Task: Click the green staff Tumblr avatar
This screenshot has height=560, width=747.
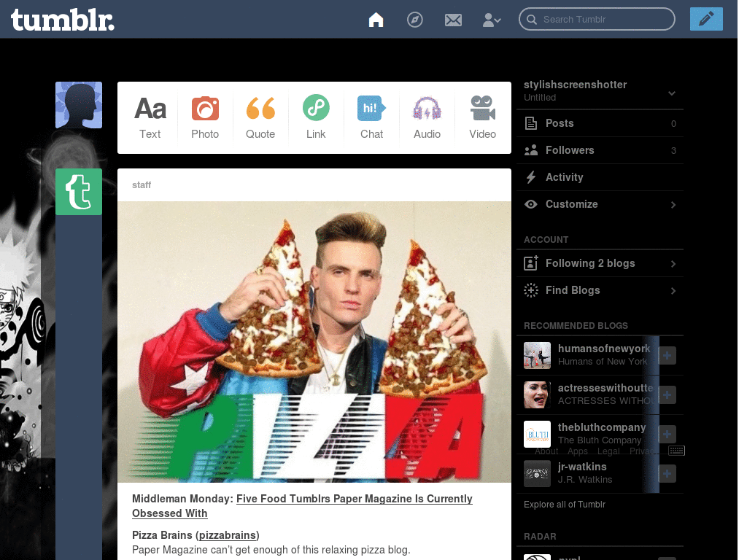Action: click(x=79, y=192)
